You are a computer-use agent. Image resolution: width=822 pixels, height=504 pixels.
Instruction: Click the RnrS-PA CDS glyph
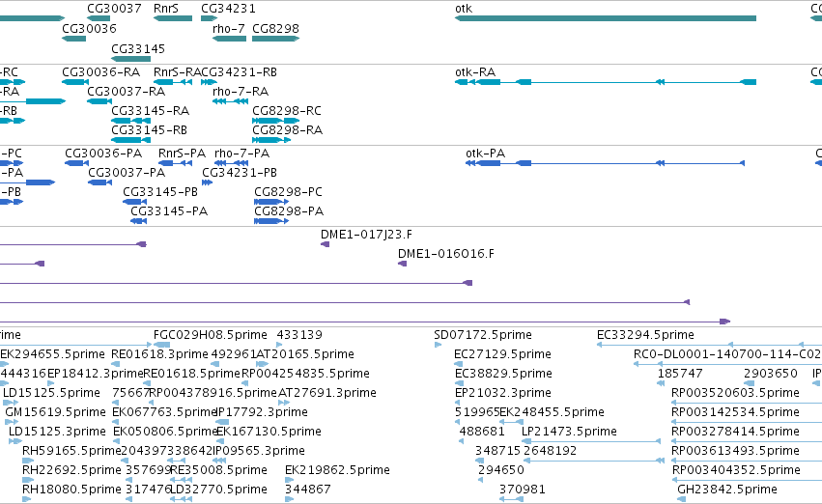pyautogui.click(x=175, y=163)
